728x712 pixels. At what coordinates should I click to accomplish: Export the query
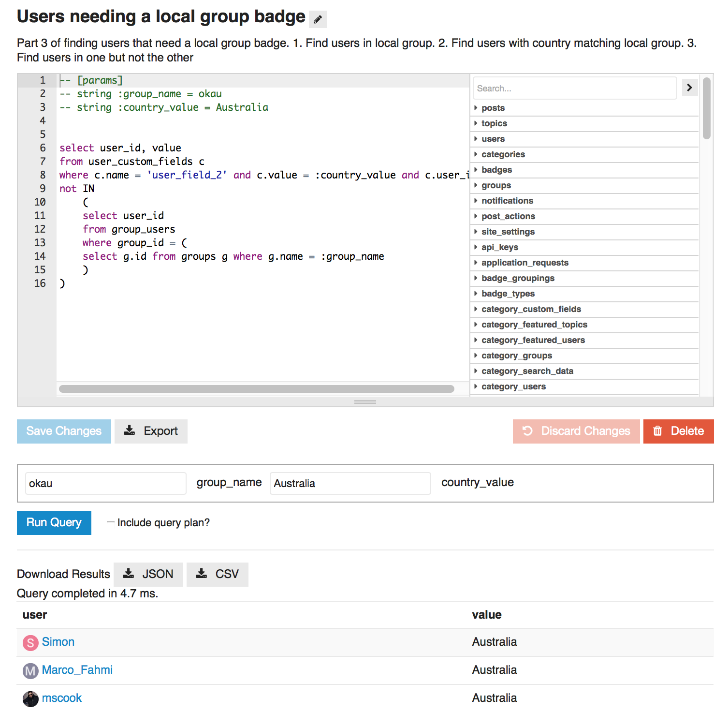point(151,431)
